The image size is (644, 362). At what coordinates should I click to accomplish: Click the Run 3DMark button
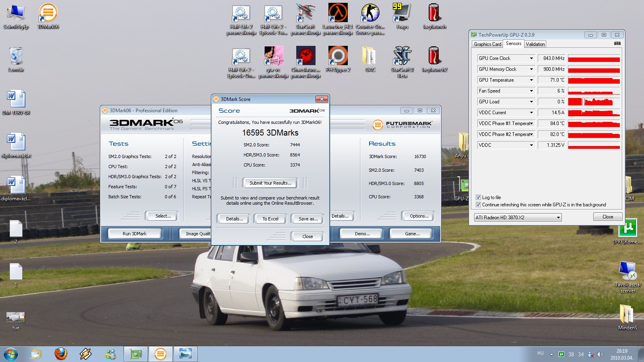coord(134,234)
